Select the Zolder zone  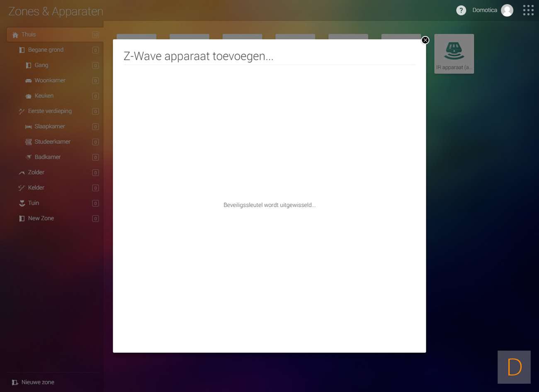36,173
